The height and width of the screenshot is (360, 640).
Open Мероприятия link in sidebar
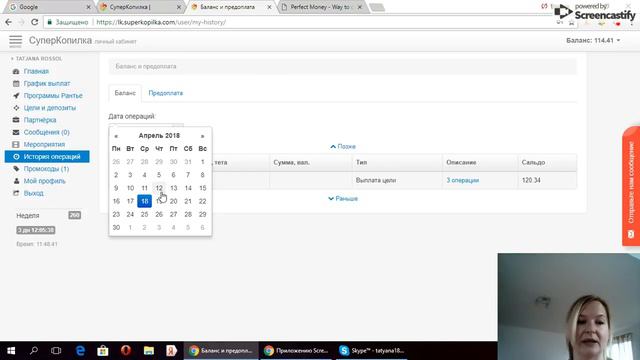(44, 144)
